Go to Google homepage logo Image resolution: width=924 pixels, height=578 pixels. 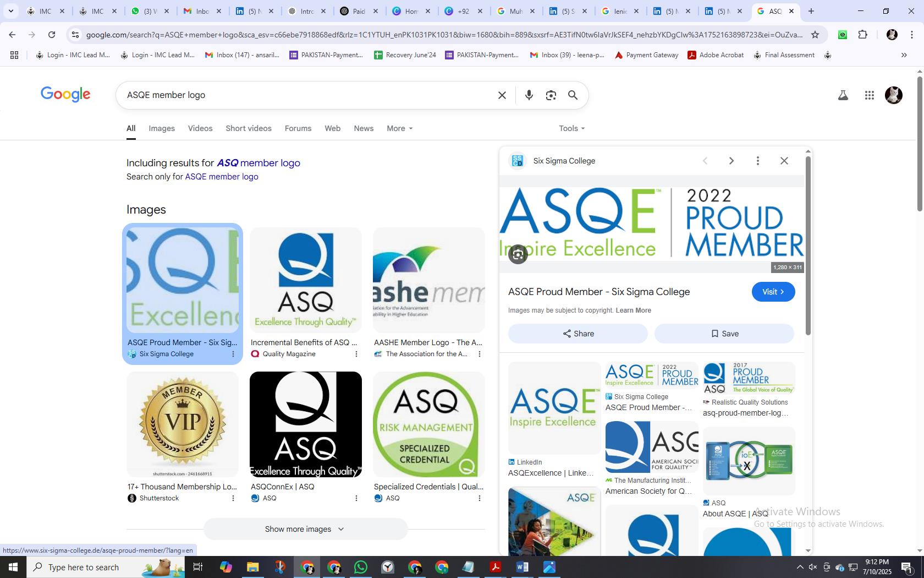(x=65, y=95)
